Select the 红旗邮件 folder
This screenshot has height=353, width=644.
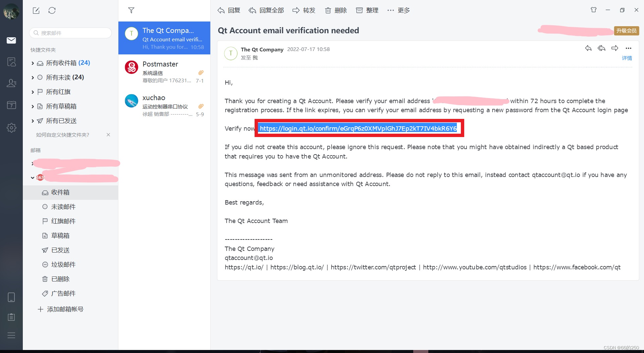coord(70,221)
